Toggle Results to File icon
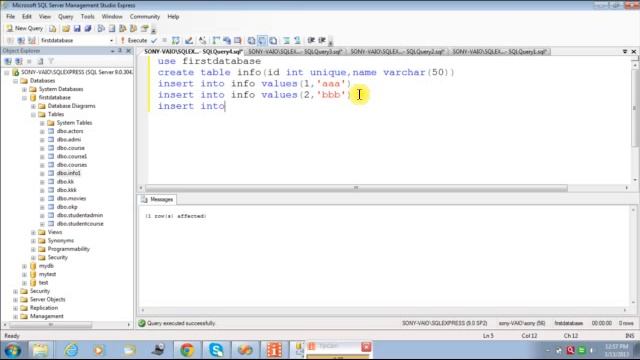 click(x=273, y=40)
